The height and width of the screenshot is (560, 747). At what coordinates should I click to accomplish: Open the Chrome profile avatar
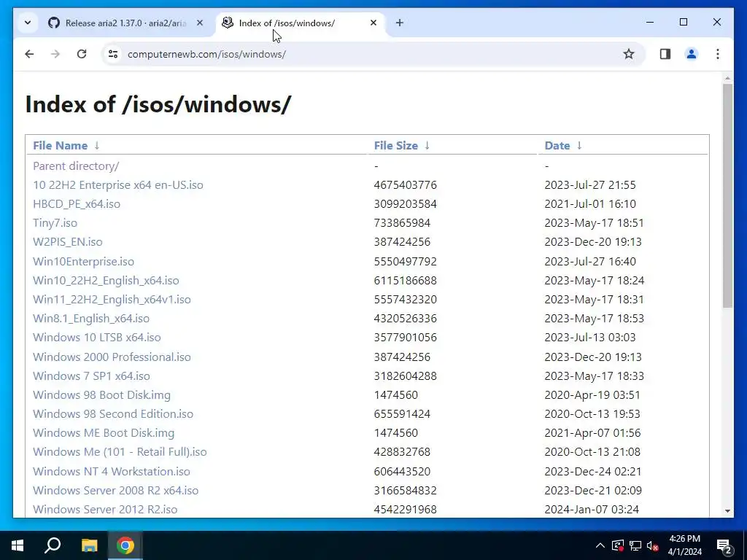click(x=692, y=54)
